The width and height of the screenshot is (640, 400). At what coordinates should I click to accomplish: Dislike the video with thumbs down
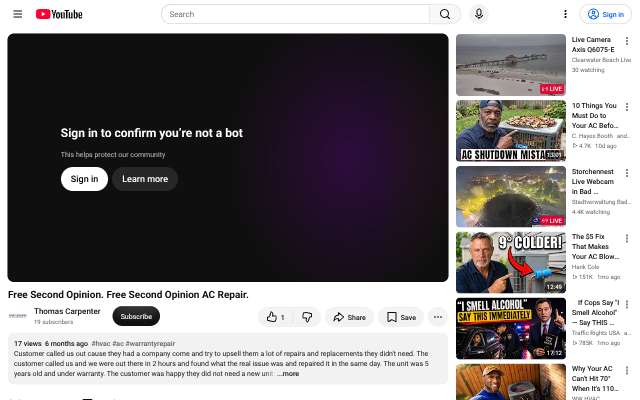point(307,317)
